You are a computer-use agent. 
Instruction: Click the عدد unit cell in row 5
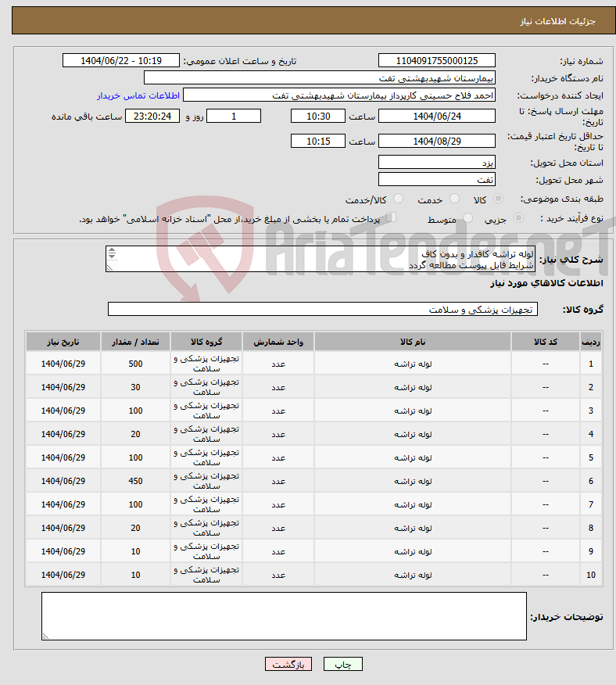pos(278,457)
